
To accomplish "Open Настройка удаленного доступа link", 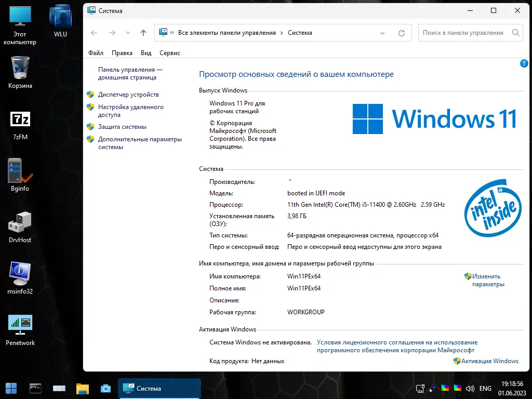I will tap(130, 111).
